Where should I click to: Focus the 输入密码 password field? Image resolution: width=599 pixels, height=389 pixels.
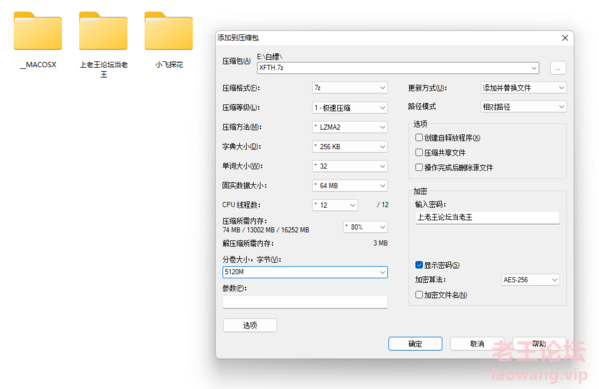pos(487,217)
